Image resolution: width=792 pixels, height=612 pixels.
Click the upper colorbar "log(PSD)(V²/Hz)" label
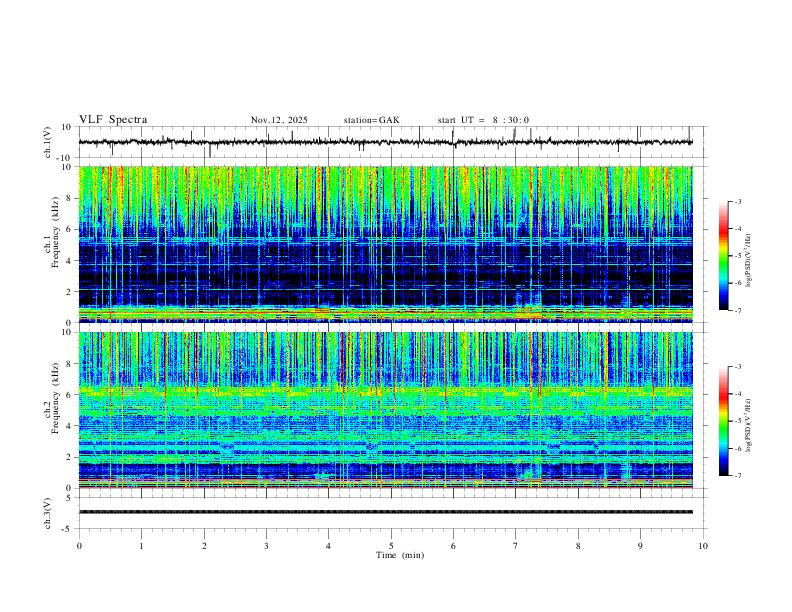coord(748,261)
